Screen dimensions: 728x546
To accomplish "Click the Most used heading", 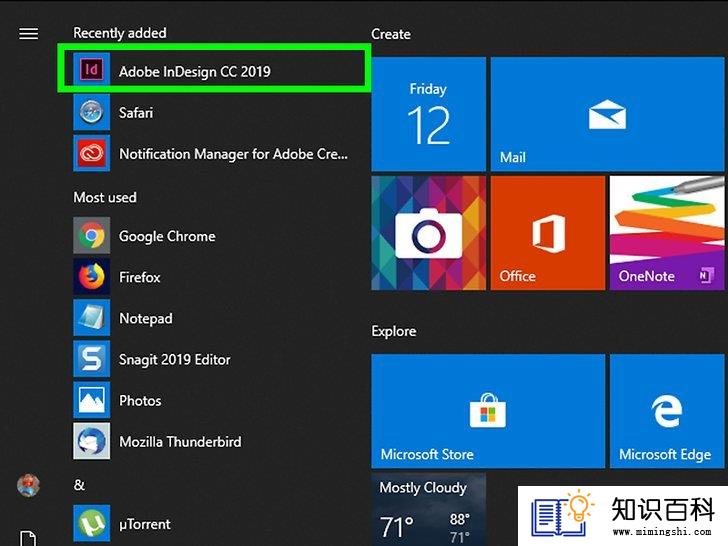I will click(x=105, y=197).
